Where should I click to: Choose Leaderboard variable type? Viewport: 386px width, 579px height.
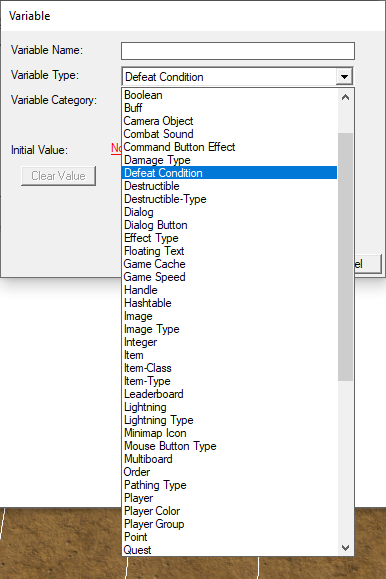tap(229, 394)
